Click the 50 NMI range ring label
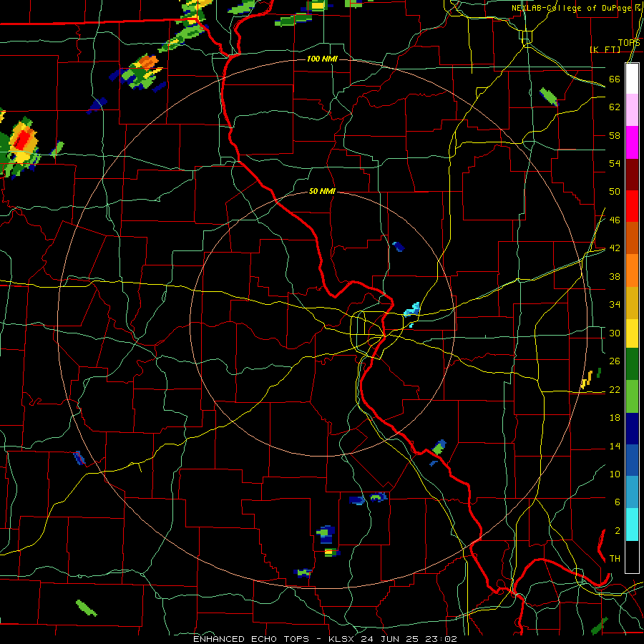The image size is (644, 644). 322,191
